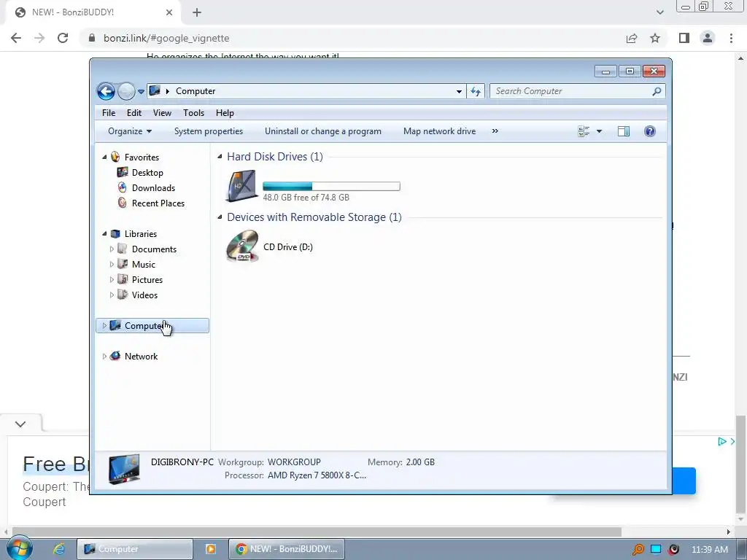This screenshot has width=747, height=560.
Task: Open Windows Media Player from taskbar
Action: pos(210,549)
